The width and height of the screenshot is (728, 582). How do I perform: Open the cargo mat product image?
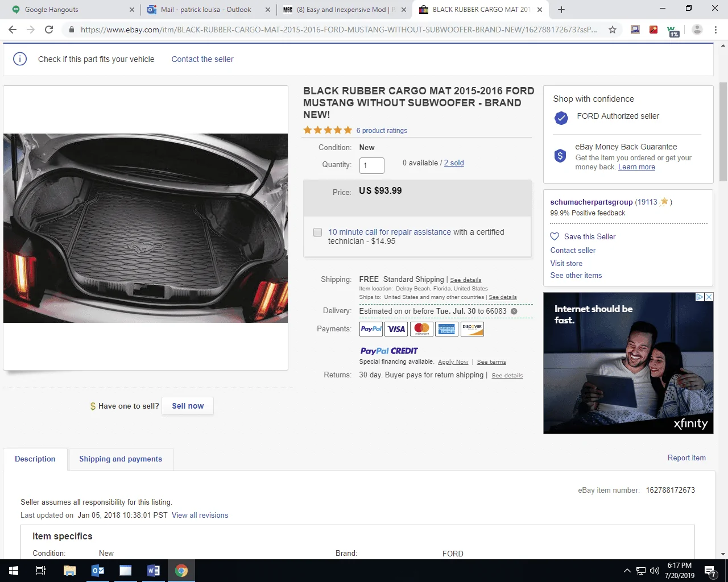coord(146,228)
